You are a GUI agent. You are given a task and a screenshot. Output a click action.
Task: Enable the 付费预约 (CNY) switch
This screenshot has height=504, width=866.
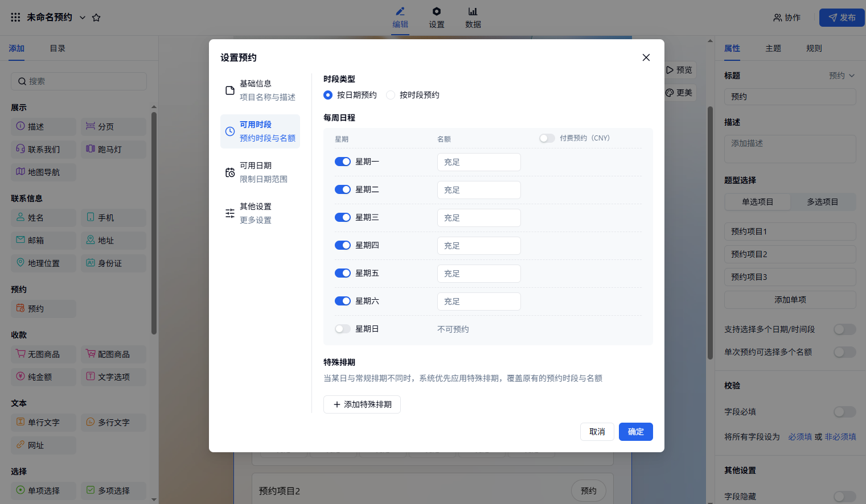pos(547,138)
